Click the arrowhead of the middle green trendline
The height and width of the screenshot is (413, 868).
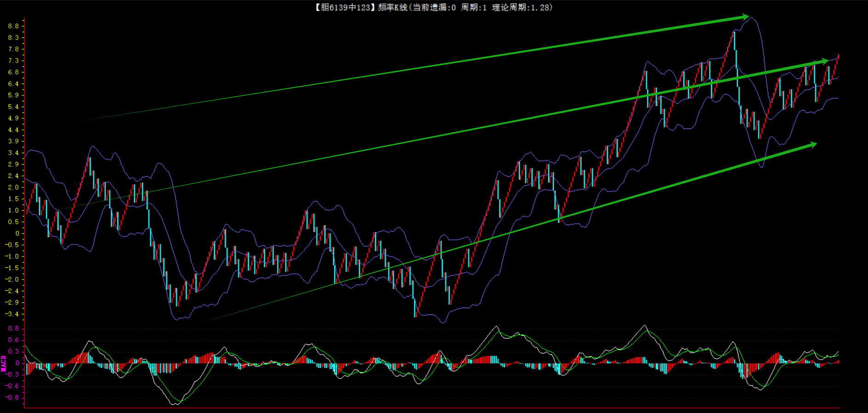click(x=823, y=61)
